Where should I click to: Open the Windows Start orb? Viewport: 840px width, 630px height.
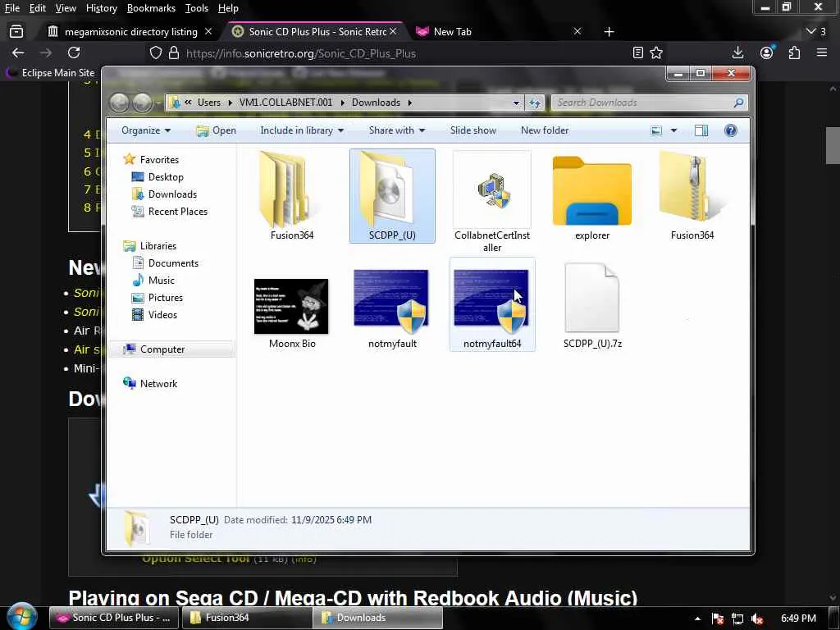coord(22,617)
